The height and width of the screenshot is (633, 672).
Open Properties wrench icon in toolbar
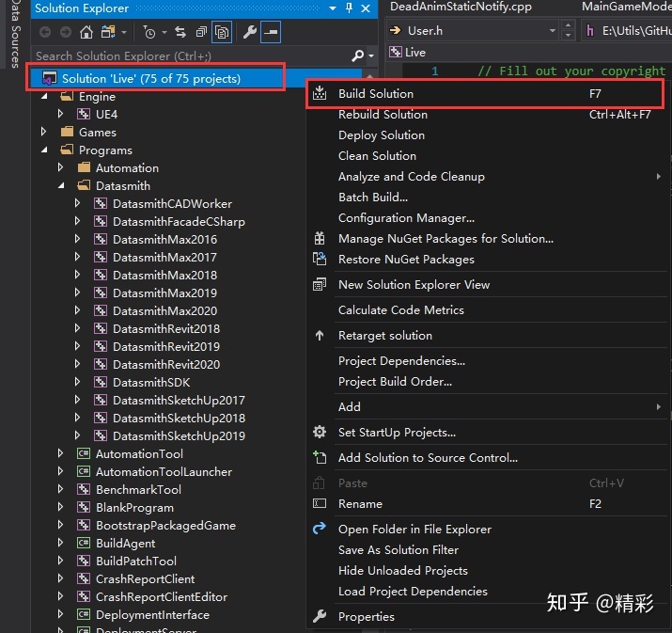(250, 32)
